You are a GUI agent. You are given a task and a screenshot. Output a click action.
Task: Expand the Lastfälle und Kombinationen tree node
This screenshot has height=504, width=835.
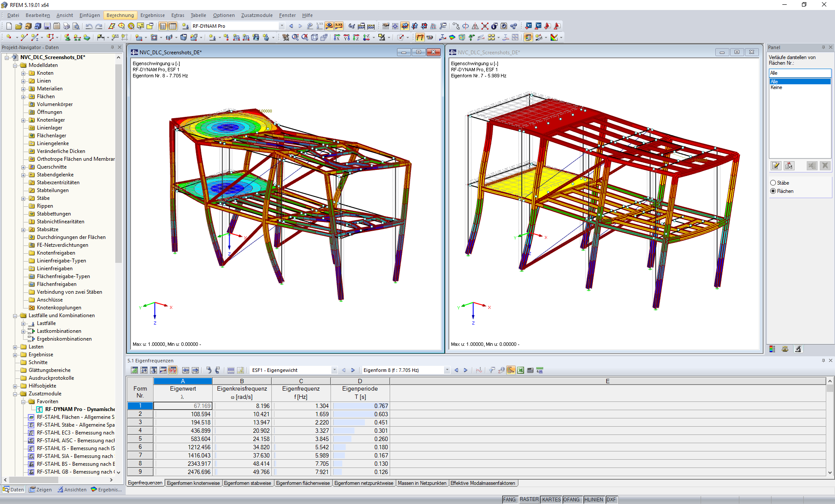[16, 315]
